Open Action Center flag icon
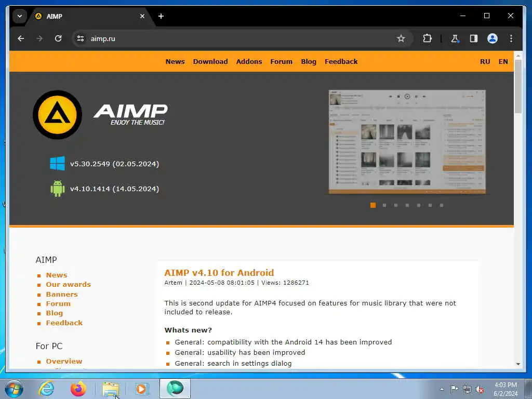Screen dimensions: 532x399 (x=454, y=389)
